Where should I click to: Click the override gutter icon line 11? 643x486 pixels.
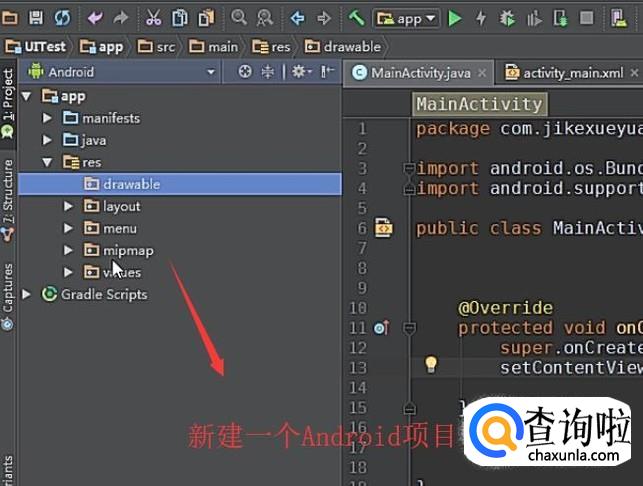point(382,328)
